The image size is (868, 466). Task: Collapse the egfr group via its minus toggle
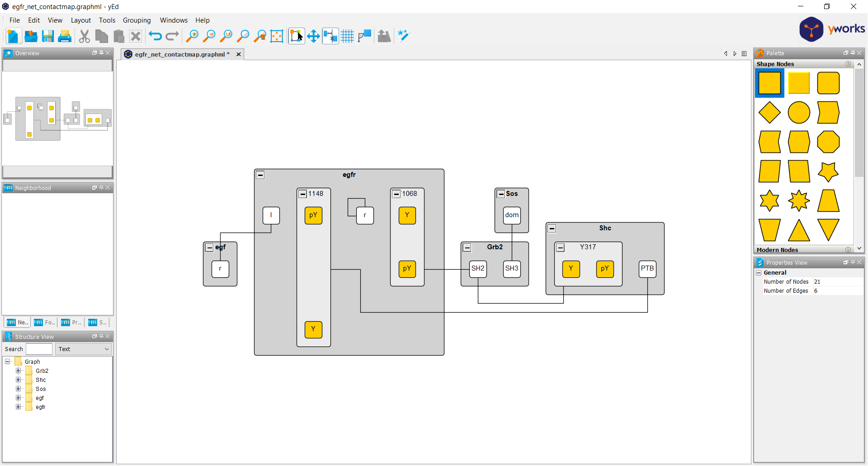(x=260, y=175)
